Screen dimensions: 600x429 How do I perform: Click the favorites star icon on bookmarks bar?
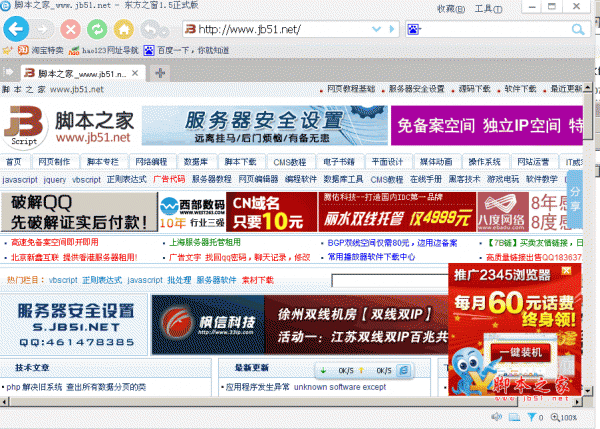point(8,50)
